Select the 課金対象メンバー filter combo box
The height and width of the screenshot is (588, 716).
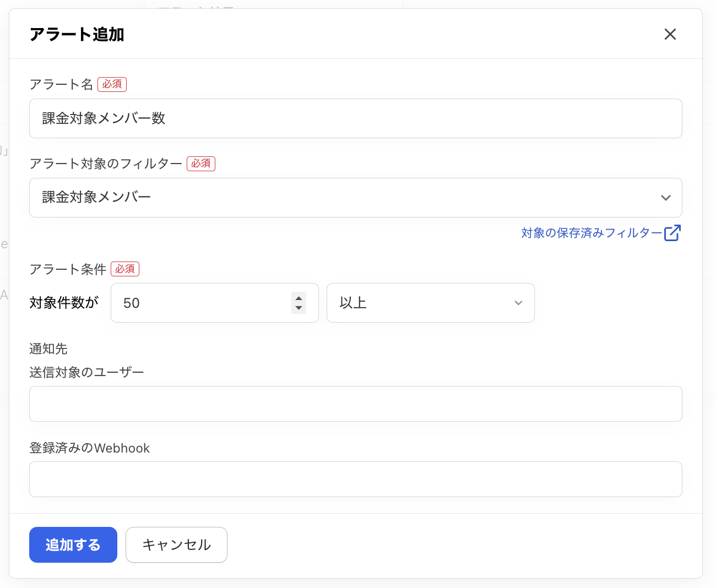coord(341,198)
